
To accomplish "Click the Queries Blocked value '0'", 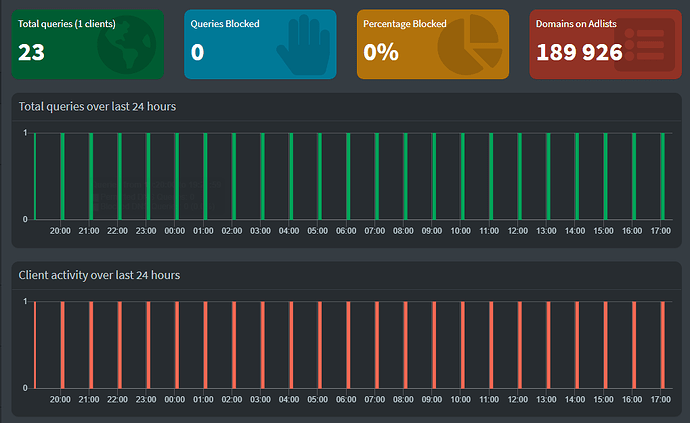I will 198,52.
